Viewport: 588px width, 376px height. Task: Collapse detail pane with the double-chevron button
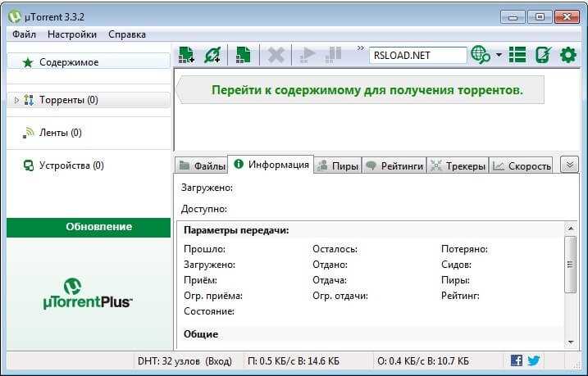click(569, 165)
